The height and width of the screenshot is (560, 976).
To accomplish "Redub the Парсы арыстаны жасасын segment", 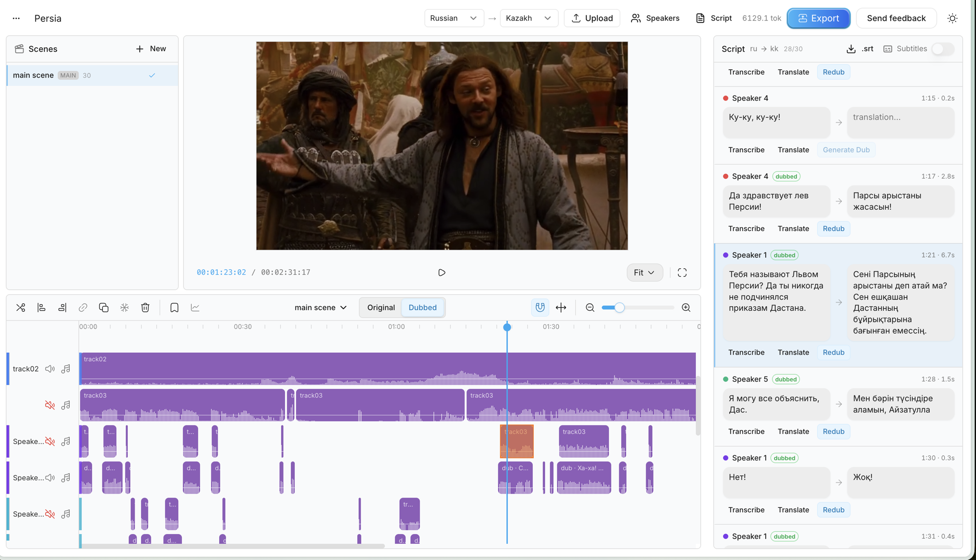I will click(834, 229).
